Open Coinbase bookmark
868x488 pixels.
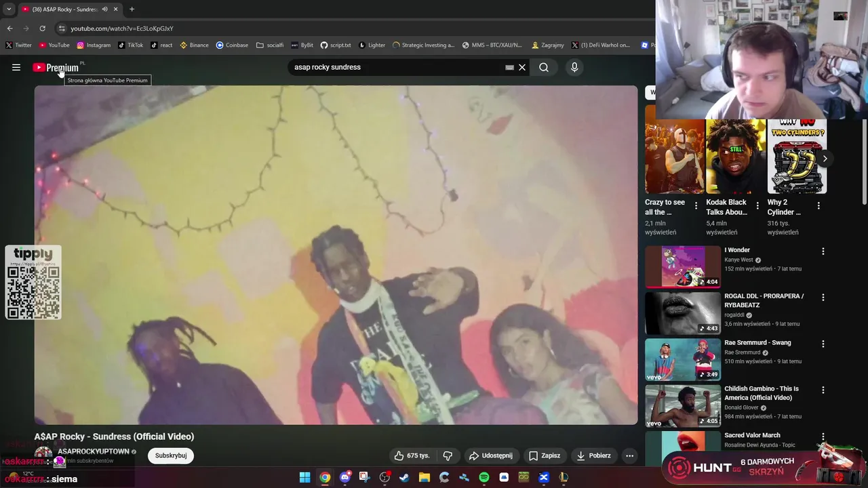(x=232, y=45)
